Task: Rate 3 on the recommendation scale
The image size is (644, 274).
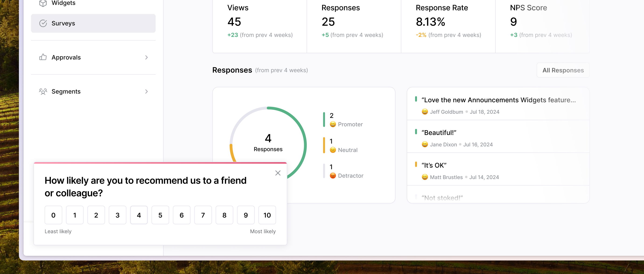Action: coord(118,215)
